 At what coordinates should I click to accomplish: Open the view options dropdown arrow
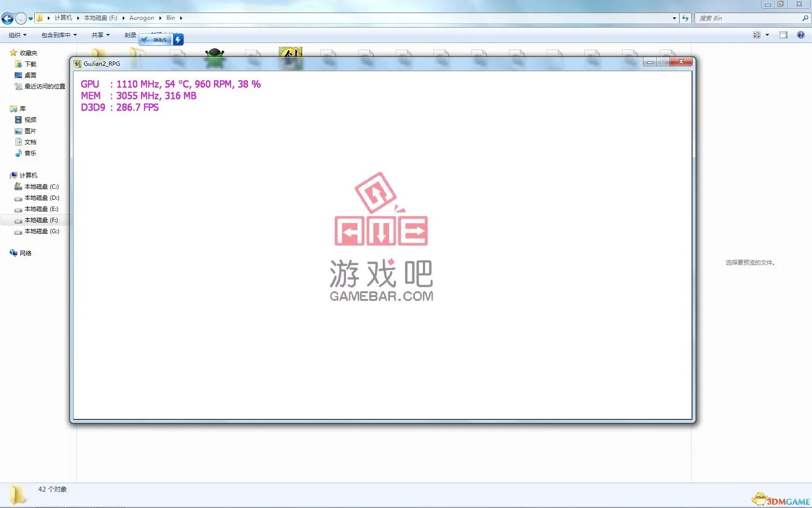767,35
